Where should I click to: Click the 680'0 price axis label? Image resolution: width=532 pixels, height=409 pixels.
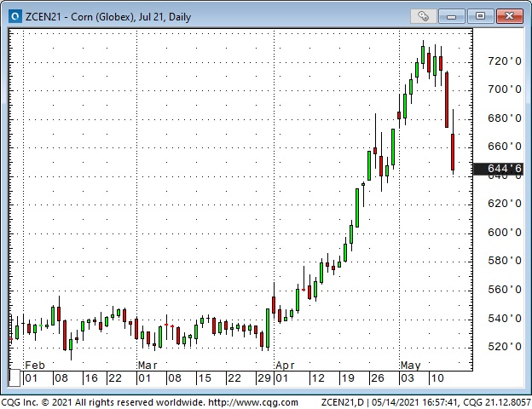pyautogui.click(x=504, y=118)
